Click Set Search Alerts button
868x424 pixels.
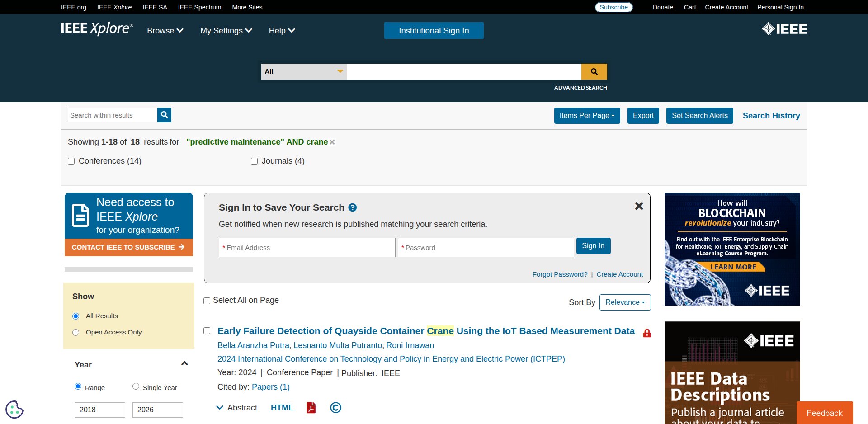(700, 116)
